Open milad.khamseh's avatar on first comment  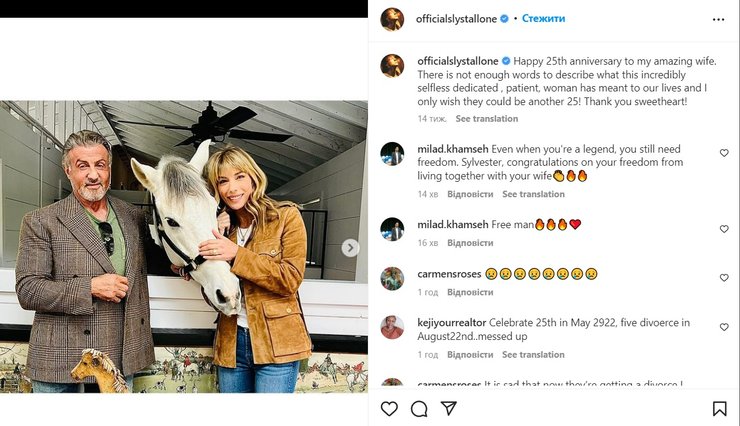tap(392, 153)
